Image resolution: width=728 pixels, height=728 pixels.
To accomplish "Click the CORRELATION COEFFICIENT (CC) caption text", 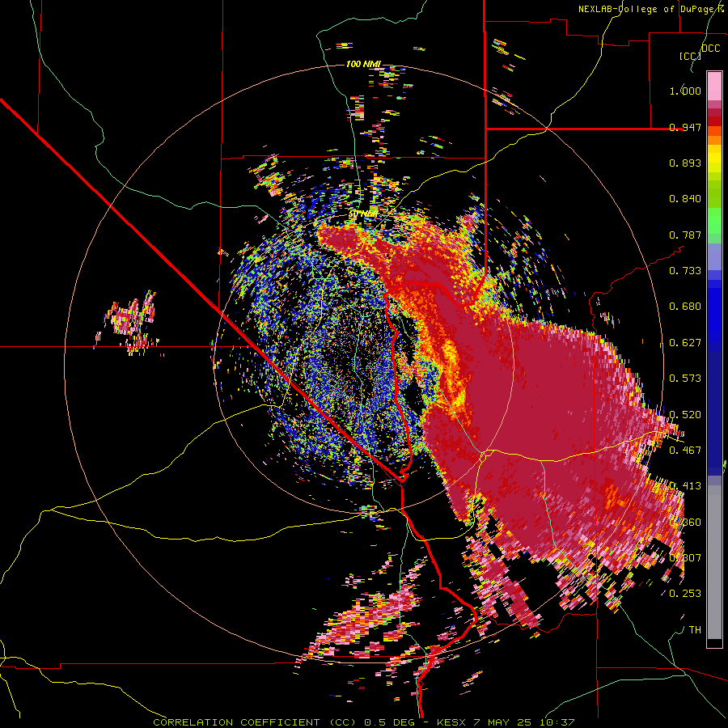I will (255, 722).
